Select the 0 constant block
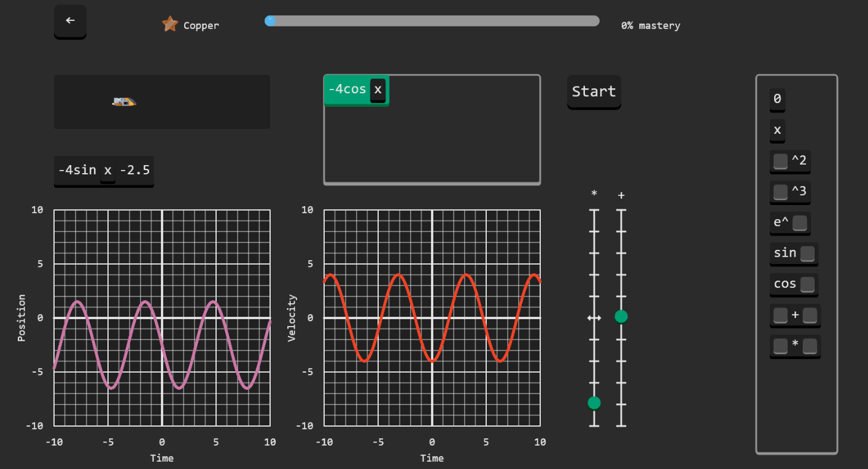The width and height of the screenshot is (868, 469). (x=777, y=99)
